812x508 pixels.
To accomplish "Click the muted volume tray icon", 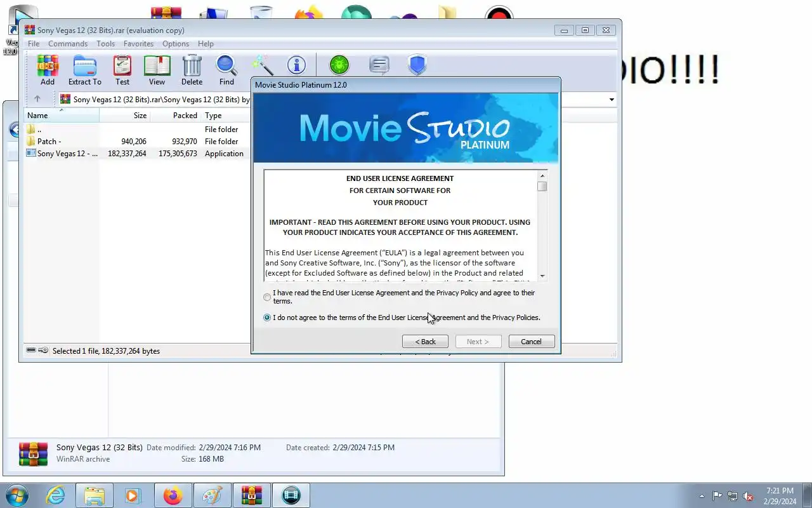I will pyautogui.click(x=749, y=496).
